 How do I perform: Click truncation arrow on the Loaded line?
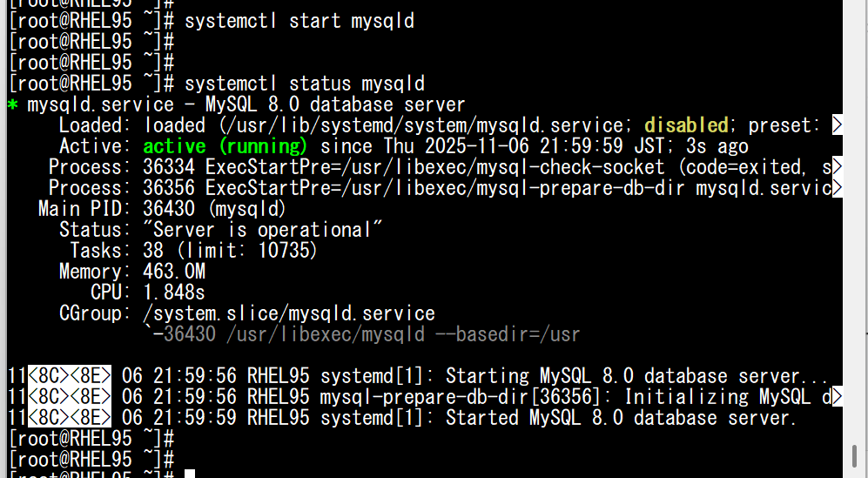838,125
